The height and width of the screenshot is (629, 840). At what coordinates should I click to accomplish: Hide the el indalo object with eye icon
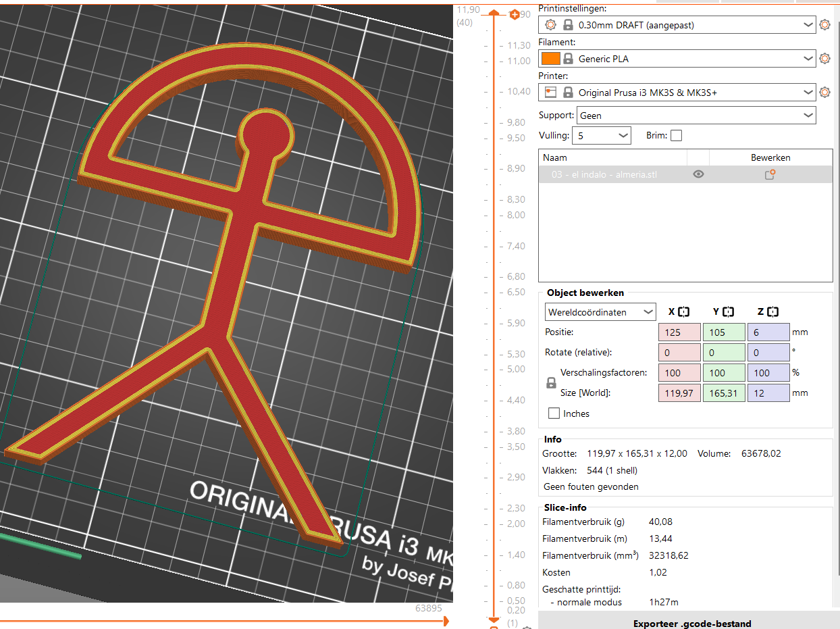[x=698, y=174]
